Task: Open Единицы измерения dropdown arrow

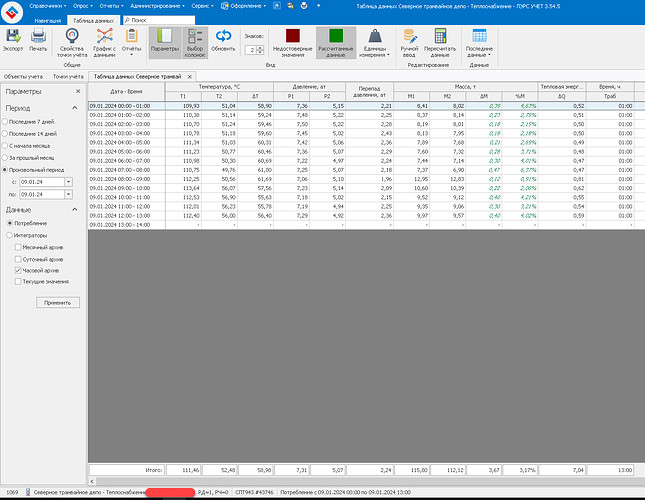Action: point(388,55)
